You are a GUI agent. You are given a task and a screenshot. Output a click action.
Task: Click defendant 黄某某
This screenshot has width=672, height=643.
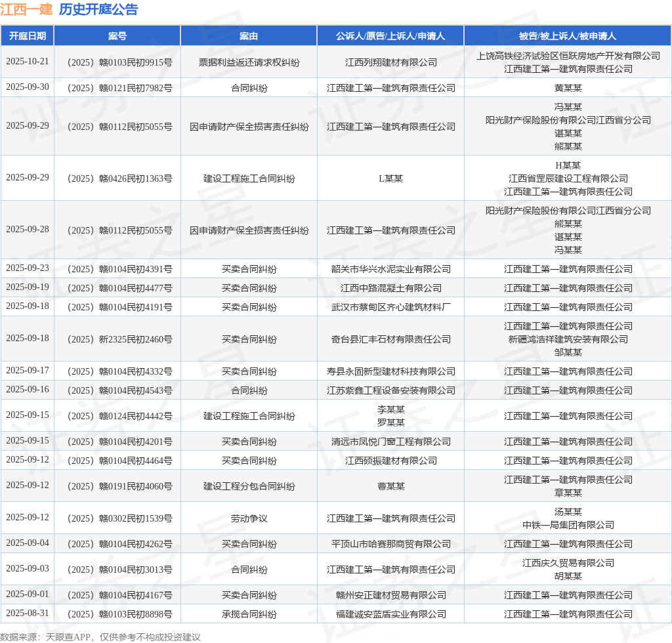568,88
